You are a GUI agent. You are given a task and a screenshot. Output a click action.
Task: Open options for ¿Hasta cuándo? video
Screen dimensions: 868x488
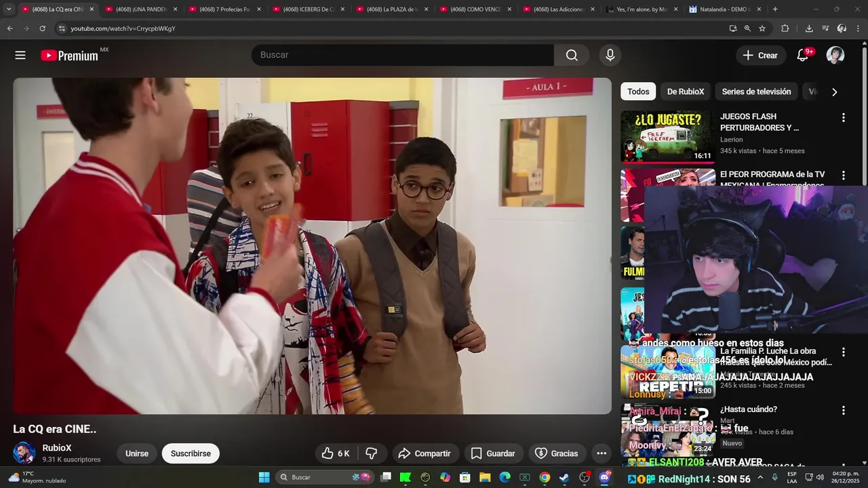844,410
